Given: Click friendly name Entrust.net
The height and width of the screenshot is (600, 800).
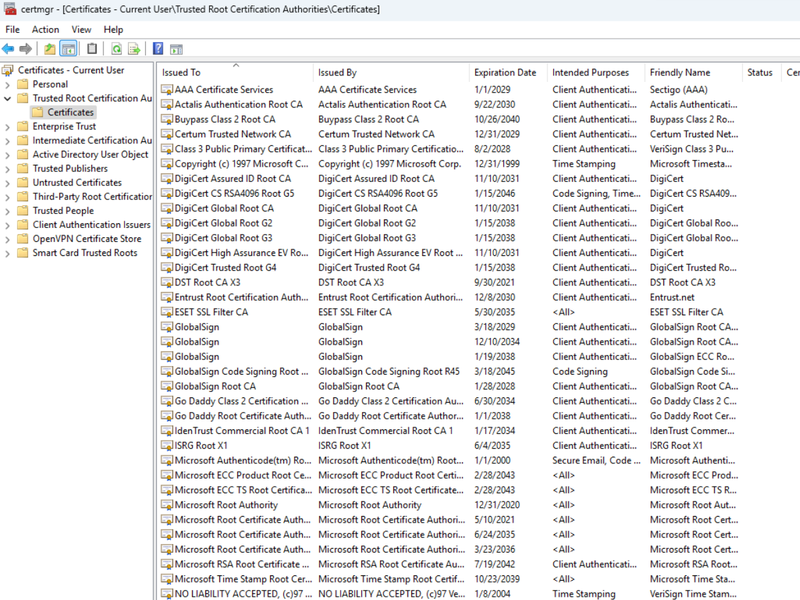Looking at the screenshot, I should tap(672, 297).
